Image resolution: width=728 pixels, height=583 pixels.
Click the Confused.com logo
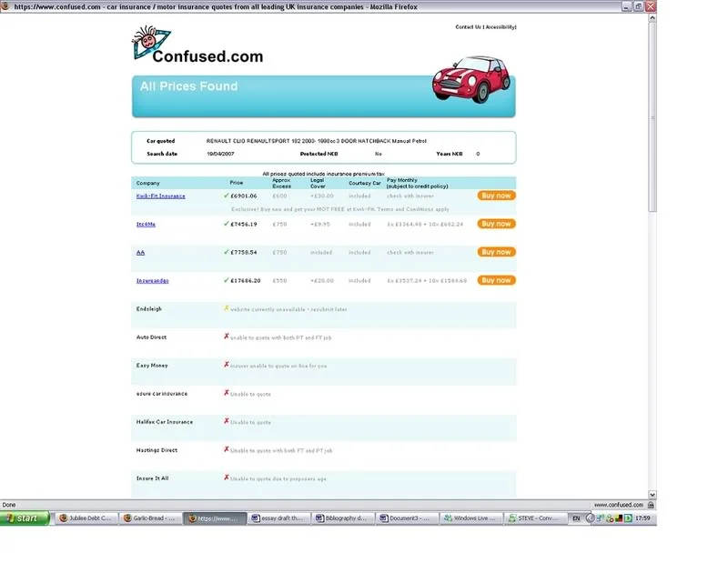(x=197, y=45)
